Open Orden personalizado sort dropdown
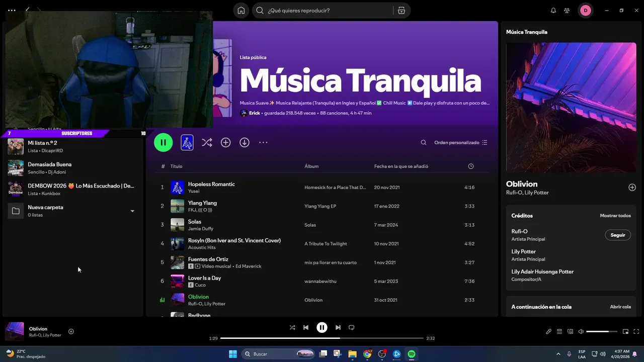Viewport: 644px width, 362px height. [x=461, y=143]
